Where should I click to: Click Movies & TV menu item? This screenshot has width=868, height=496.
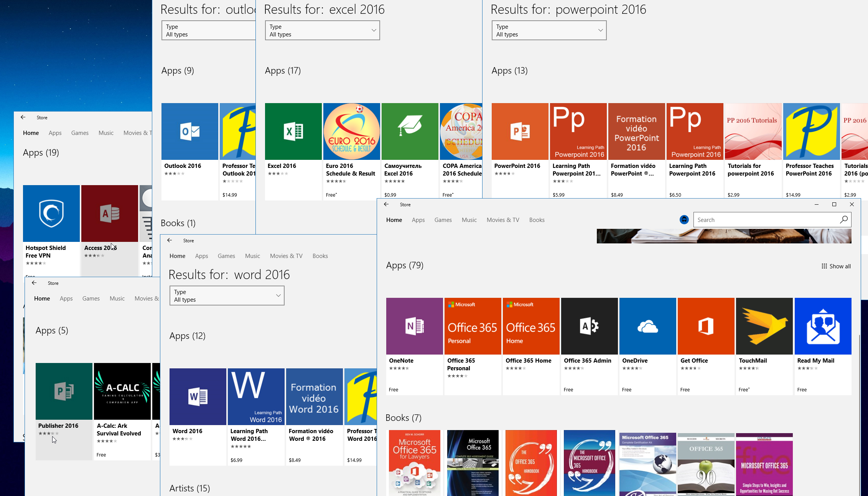(502, 220)
